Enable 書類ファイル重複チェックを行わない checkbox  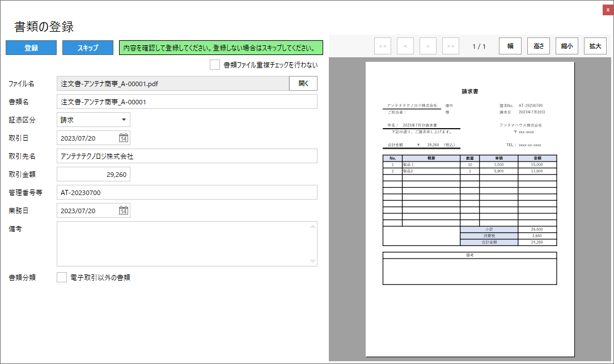tap(215, 65)
